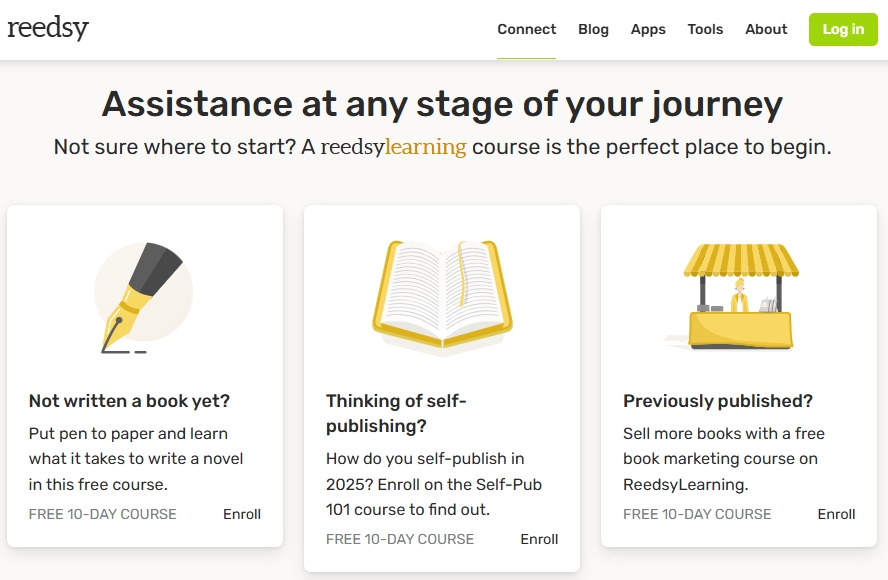The width and height of the screenshot is (888, 580).
Task: Click the 'Assistance at any stage' headline
Action: click(442, 104)
